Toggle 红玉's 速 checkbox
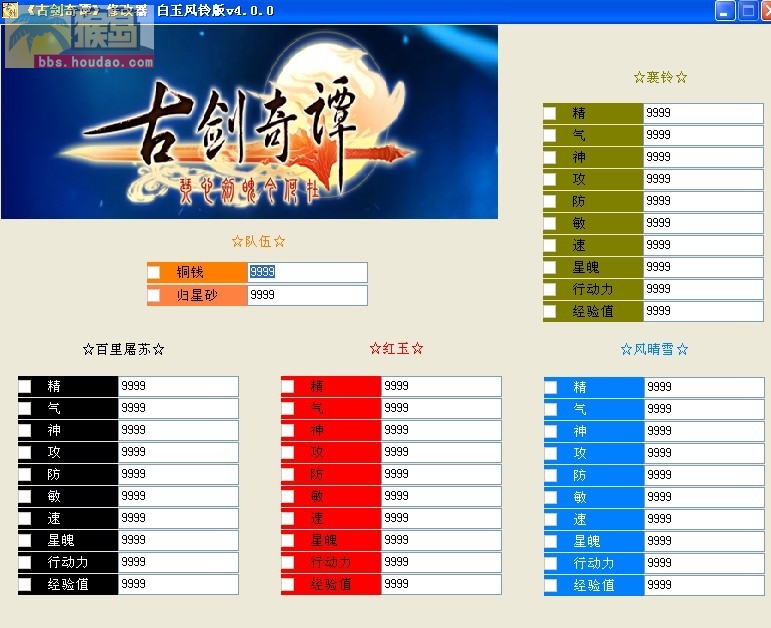Screen dimensions: 771x628 (288, 518)
